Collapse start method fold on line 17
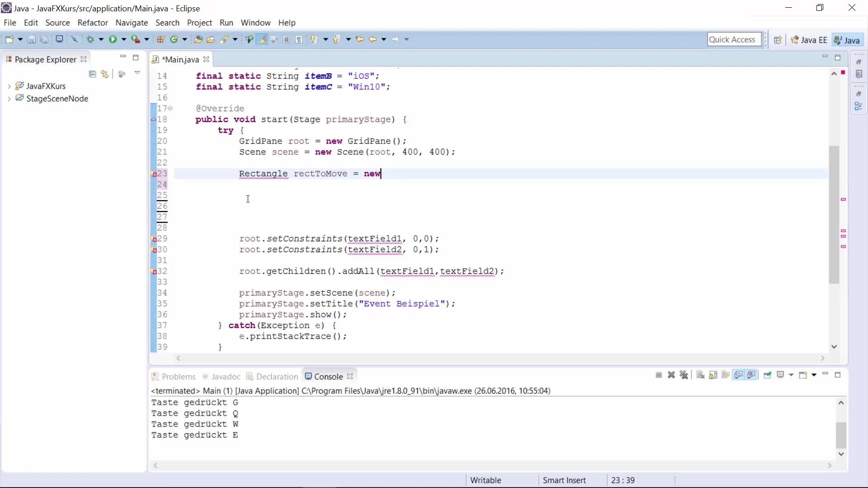The image size is (868, 488). [x=170, y=108]
